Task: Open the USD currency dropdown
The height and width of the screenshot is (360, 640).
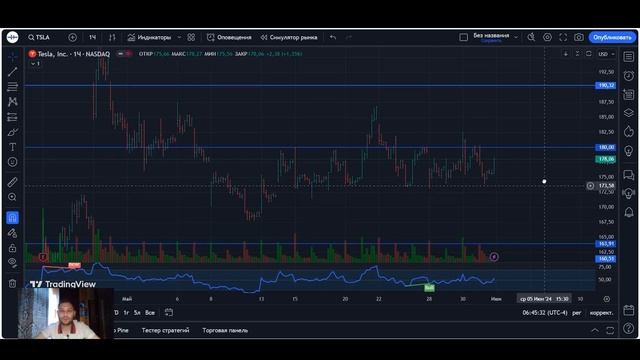Action: pos(606,54)
